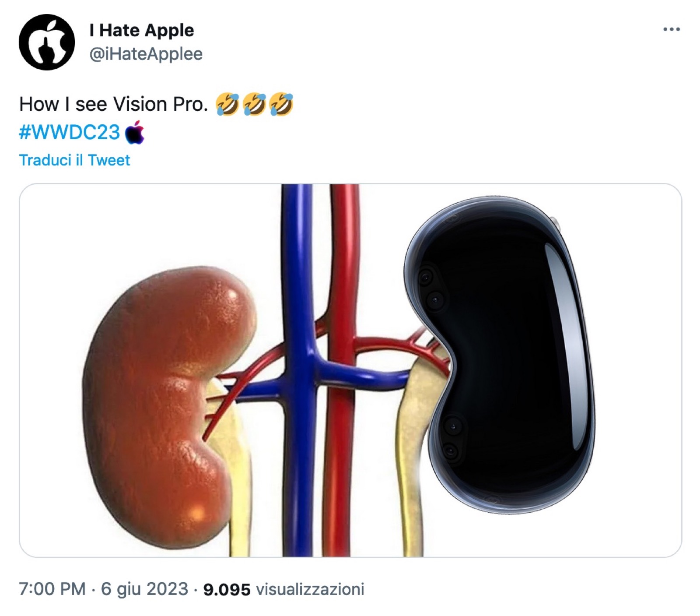Click the colorful Apple logo hashflag icon
Image resolution: width=700 pixels, height=616 pixels.
point(135,132)
